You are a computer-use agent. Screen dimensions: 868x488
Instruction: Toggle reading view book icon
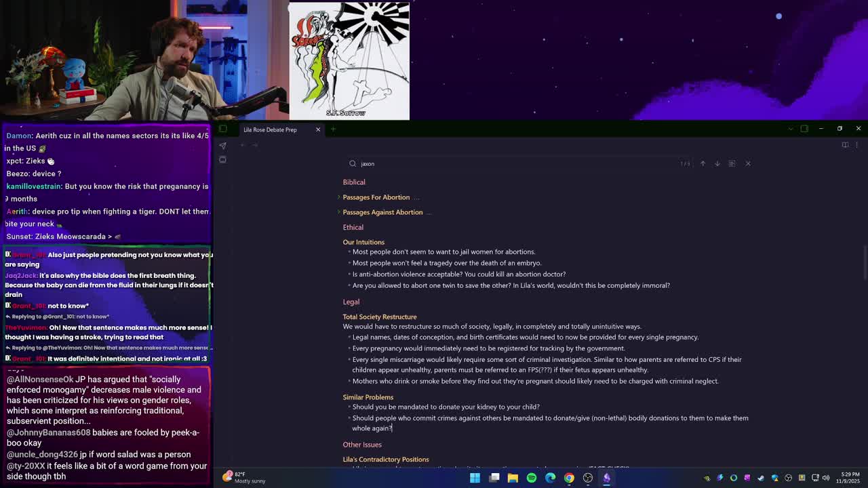pos(845,145)
